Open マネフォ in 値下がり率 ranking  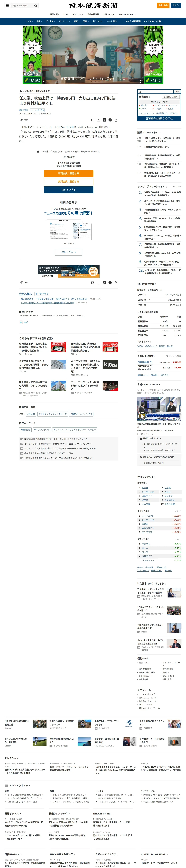[146, 544]
